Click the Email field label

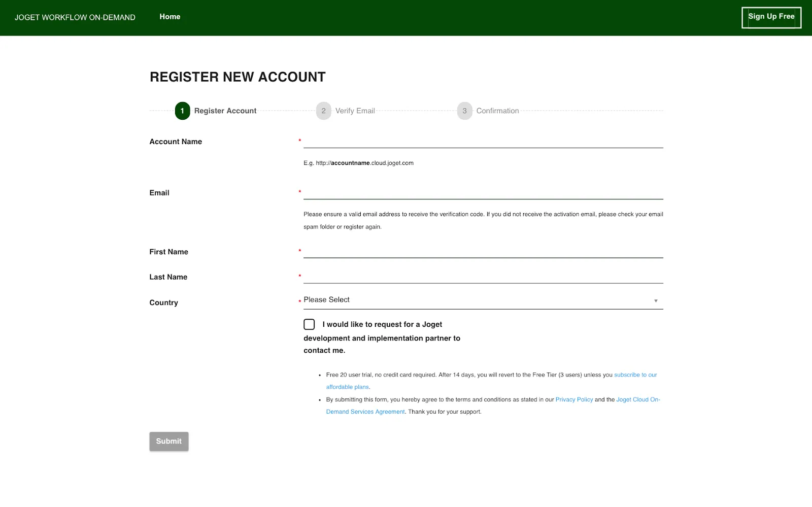tap(159, 193)
